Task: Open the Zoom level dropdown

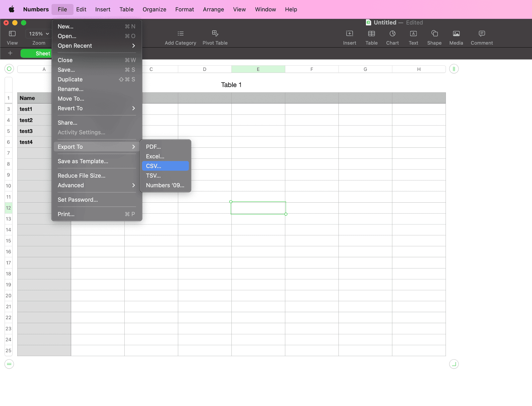Action: [x=38, y=34]
